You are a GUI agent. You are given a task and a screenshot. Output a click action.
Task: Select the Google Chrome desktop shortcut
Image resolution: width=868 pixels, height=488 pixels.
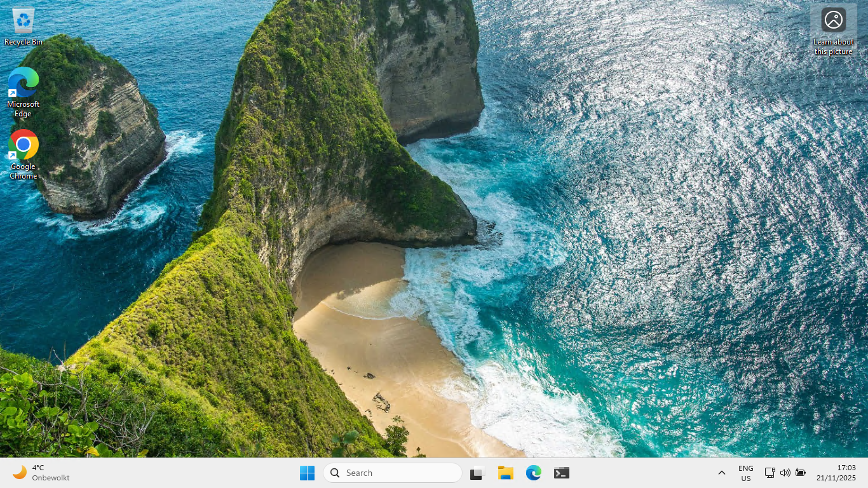point(24,146)
